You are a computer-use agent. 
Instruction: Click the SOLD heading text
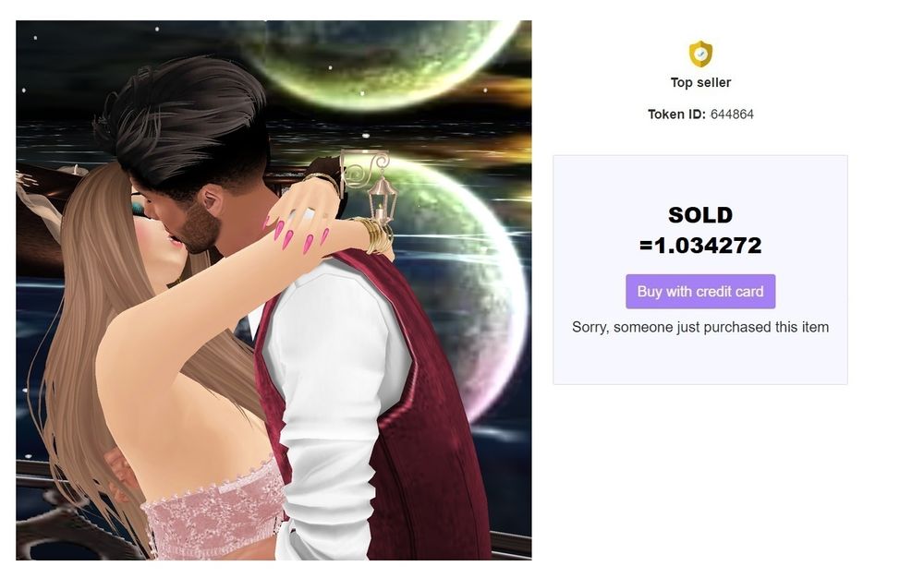[700, 215]
